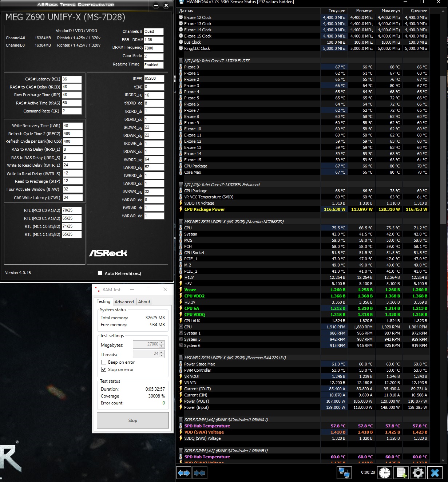Check the Beep on error option
448x482 pixels.
(x=104, y=362)
